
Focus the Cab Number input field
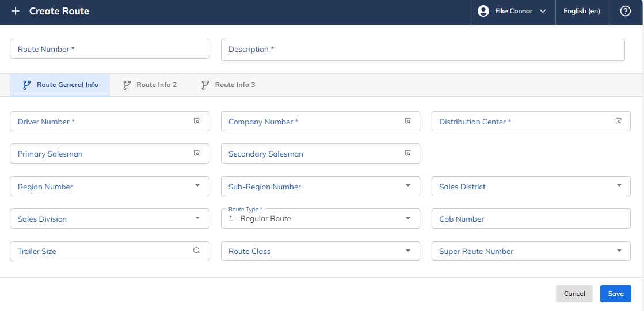point(531,218)
